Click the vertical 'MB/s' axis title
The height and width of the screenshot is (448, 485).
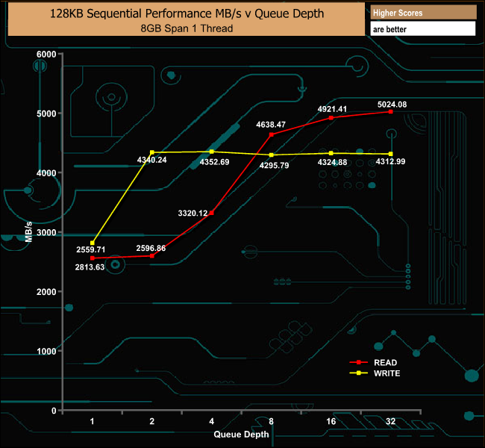pos(28,231)
